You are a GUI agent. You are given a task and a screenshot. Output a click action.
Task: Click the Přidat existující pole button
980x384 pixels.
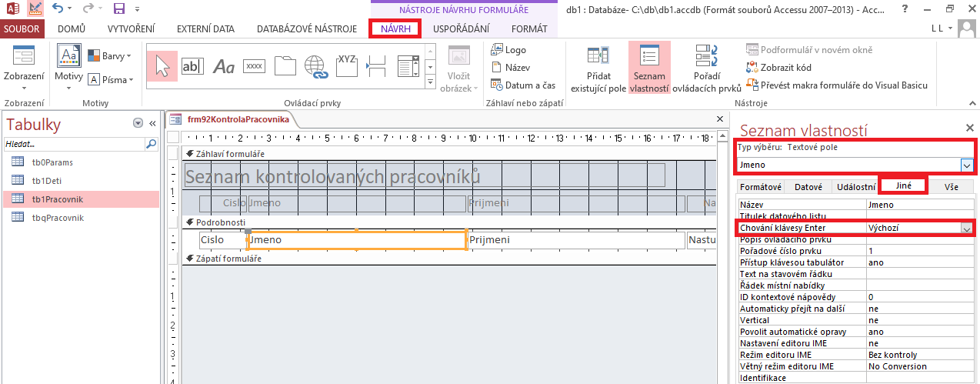(598, 68)
